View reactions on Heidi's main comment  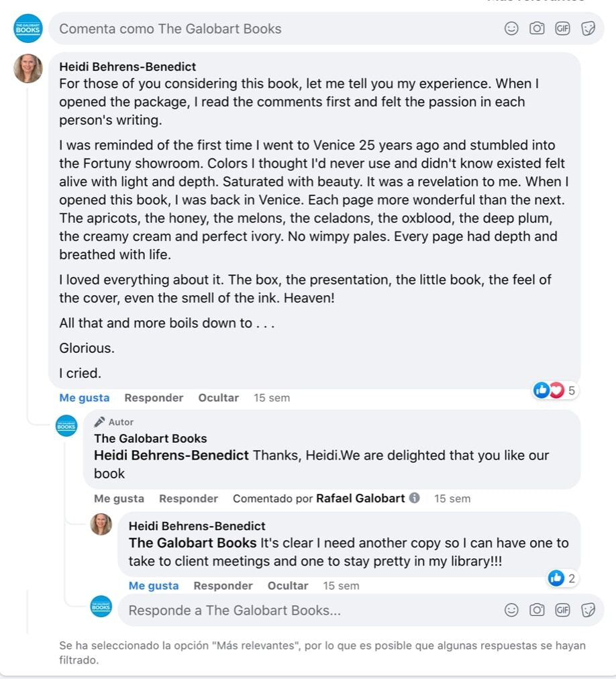tap(554, 390)
